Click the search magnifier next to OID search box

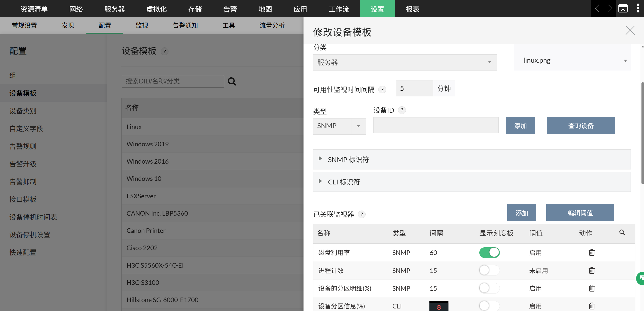[x=232, y=81]
